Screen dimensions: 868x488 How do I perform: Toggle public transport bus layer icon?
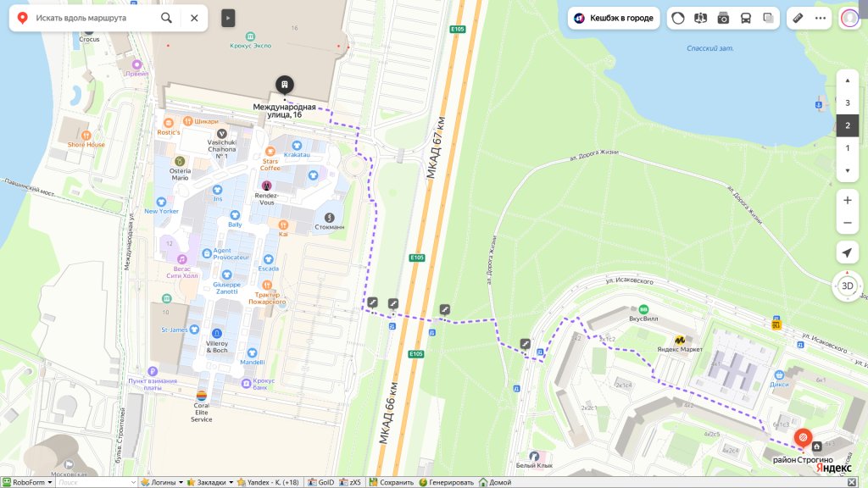click(746, 18)
